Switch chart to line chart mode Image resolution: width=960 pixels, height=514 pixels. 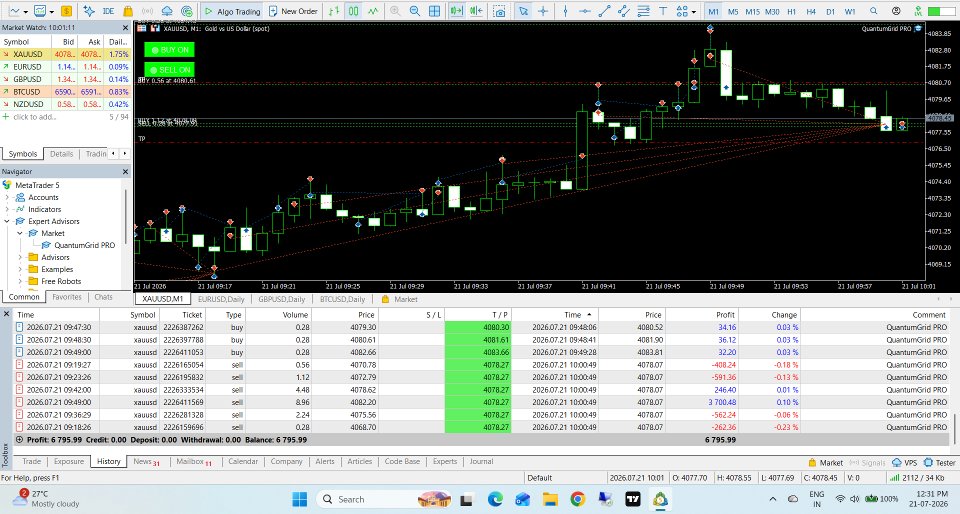click(373, 11)
